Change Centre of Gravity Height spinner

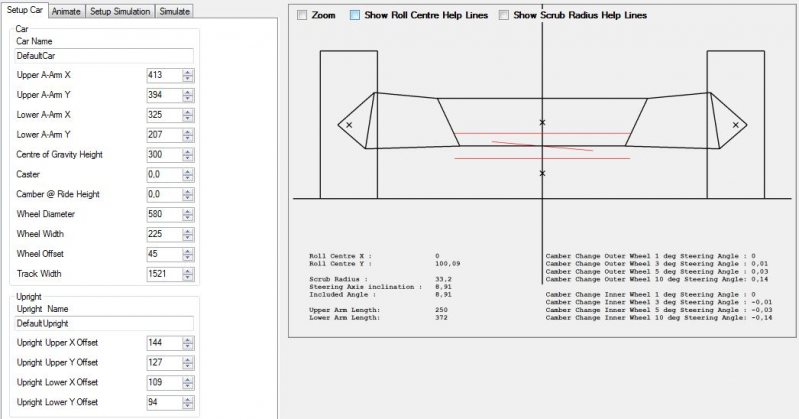(187, 155)
